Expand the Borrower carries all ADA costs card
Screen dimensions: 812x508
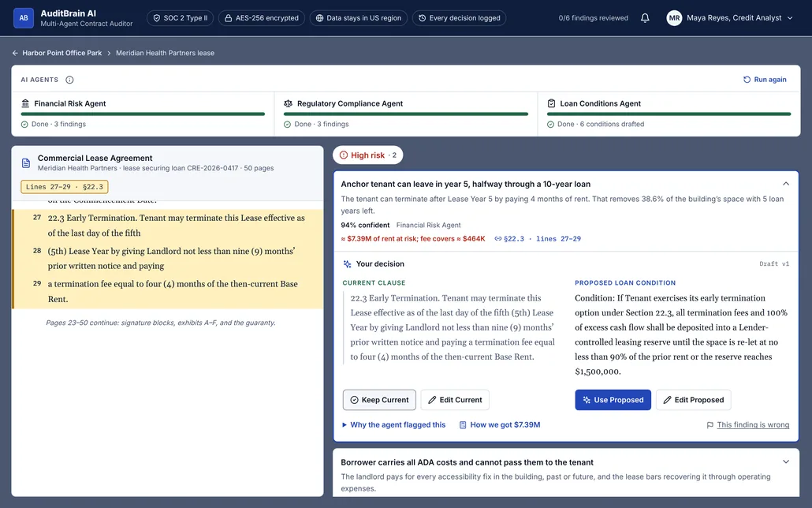(785, 462)
